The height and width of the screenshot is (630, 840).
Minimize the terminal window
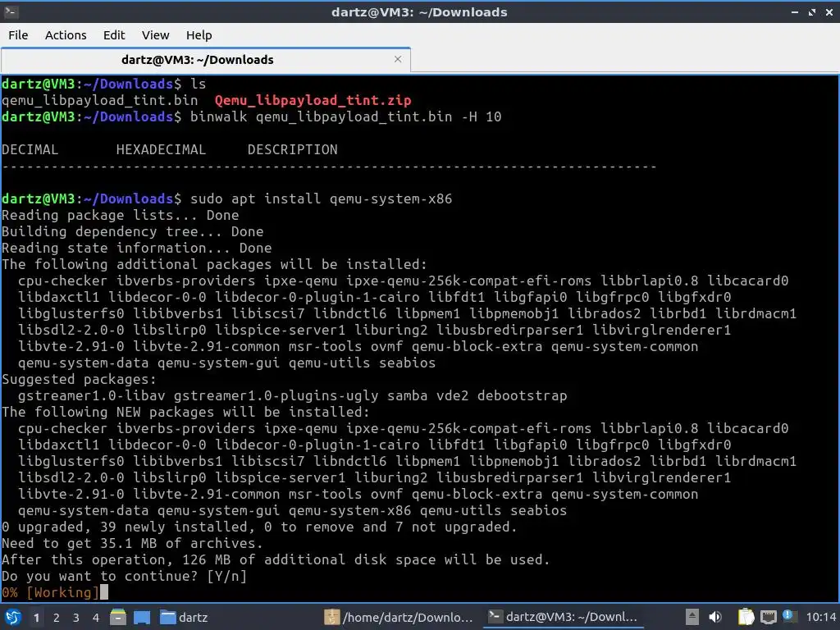point(794,11)
